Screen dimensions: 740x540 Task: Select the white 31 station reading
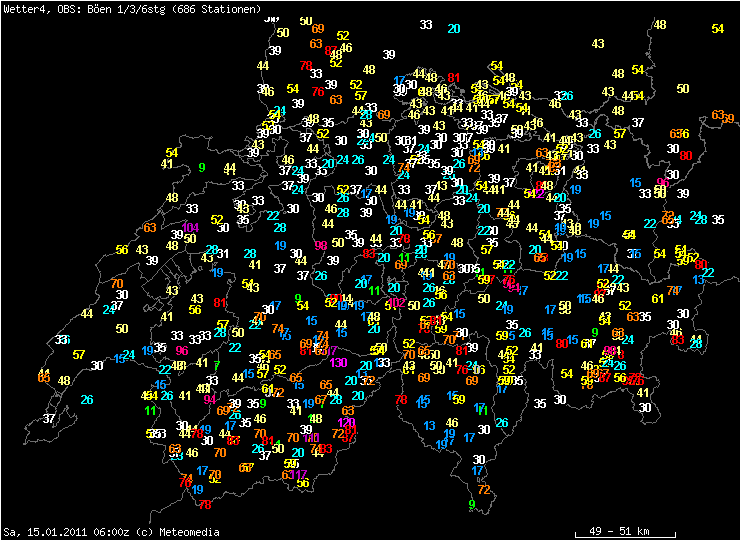[x=223, y=254]
